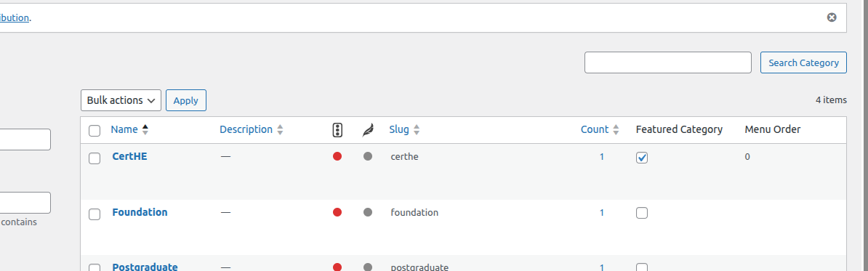Uncheck Featured Category for CertHE
868x271 pixels.
[642, 158]
